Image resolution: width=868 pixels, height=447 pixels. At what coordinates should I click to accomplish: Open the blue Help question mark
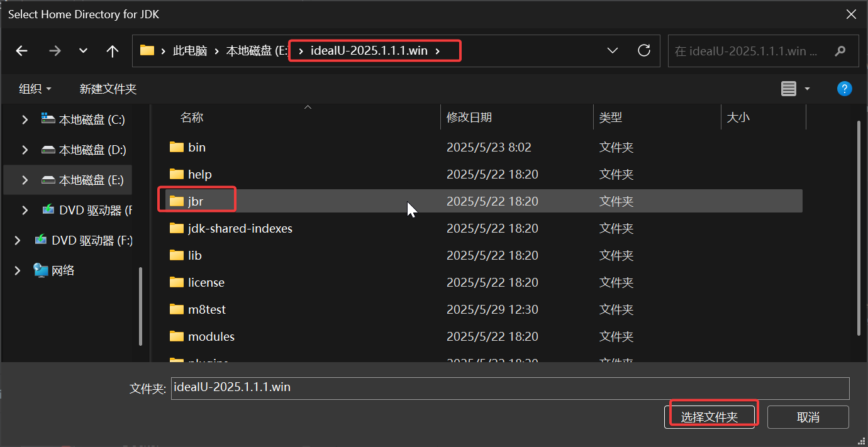coord(844,88)
